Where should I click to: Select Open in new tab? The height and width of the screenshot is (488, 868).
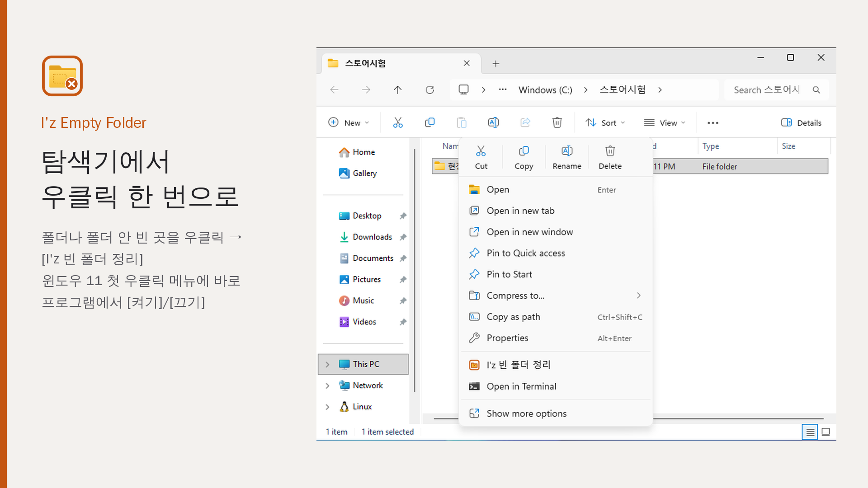pos(556,211)
